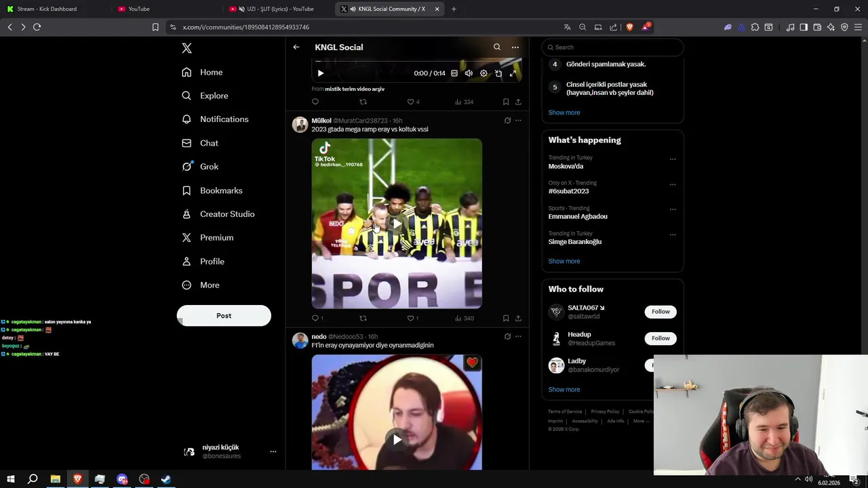Image resolution: width=868 pixels, height=488 pixels.
Task: Mute the 0:14 video
Action: [469, 73]
